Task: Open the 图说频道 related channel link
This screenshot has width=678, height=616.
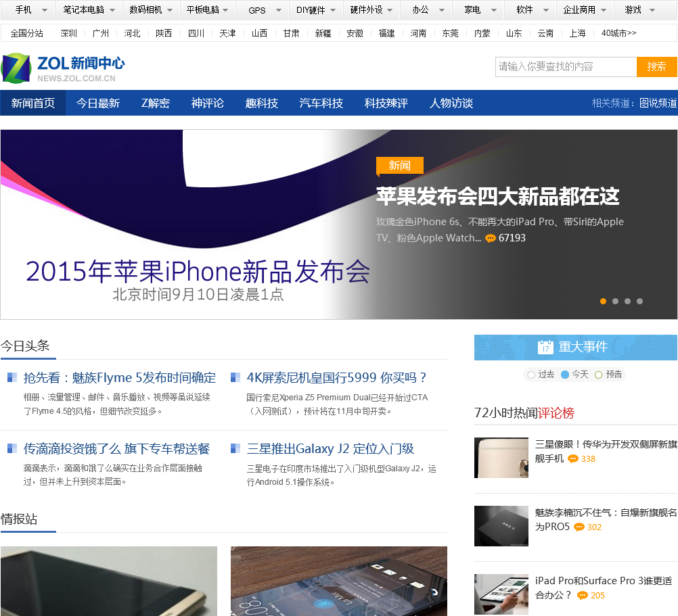Action: pyautogui.click(x=658, y=103)
